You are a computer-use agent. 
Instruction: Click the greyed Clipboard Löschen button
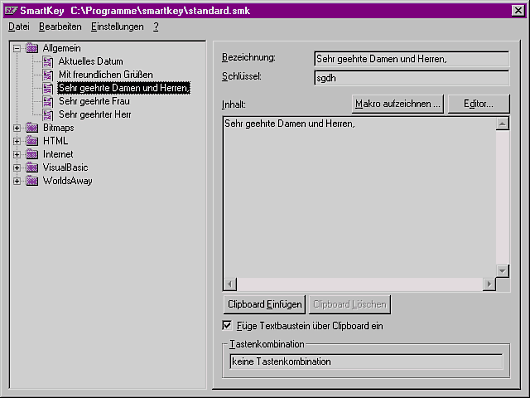click(x=350, y=304)
